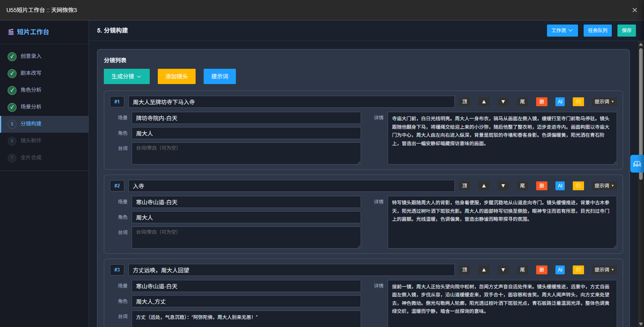Delete shot #1 with the red button

pyautogui.click(x=542, y=102)
